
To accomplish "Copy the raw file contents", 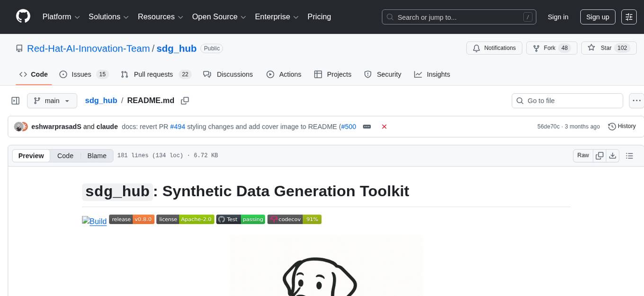I will 599,156.
